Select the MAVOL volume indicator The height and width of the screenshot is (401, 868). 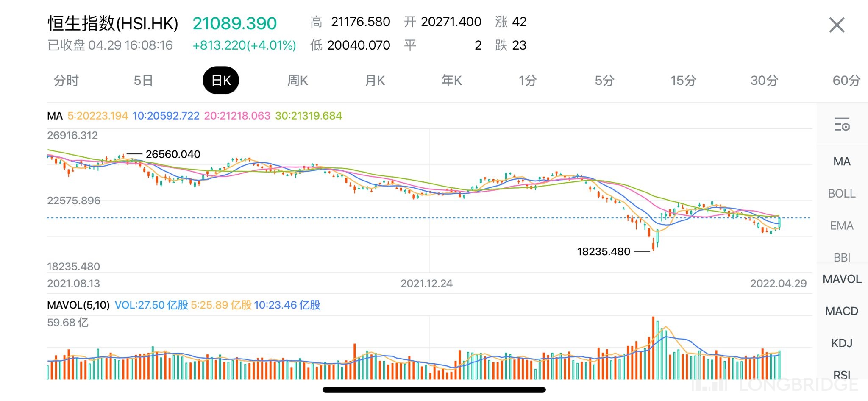coord(842,279)
